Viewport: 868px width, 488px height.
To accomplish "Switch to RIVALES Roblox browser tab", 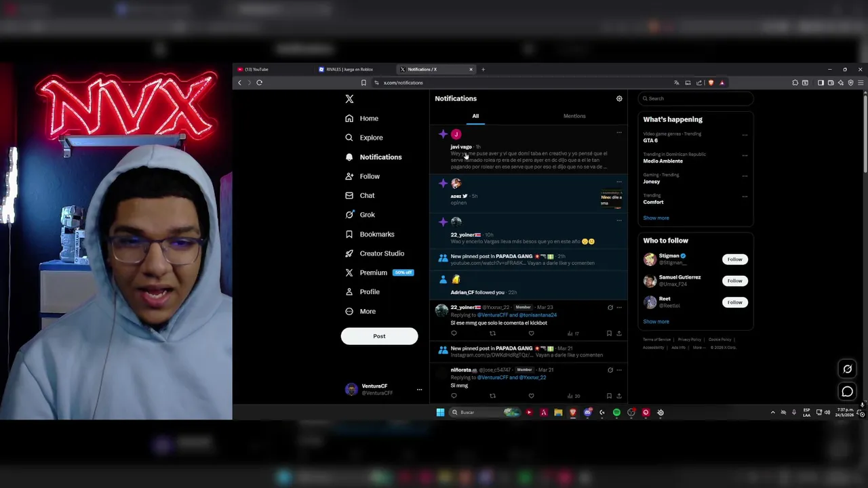I will pyautogui.click(x=354, y=69).
